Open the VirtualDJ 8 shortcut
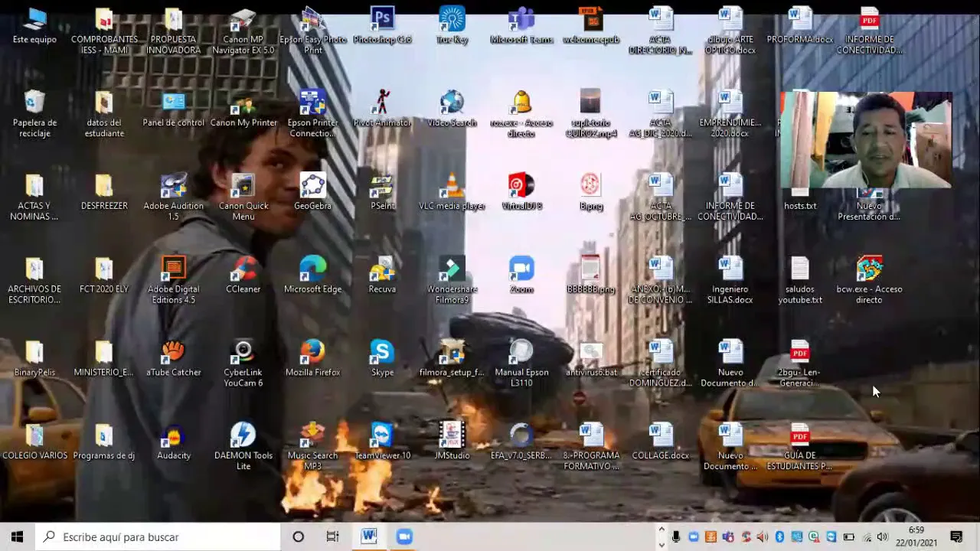Viewport: 980px width, 551px height. (521, 192)
